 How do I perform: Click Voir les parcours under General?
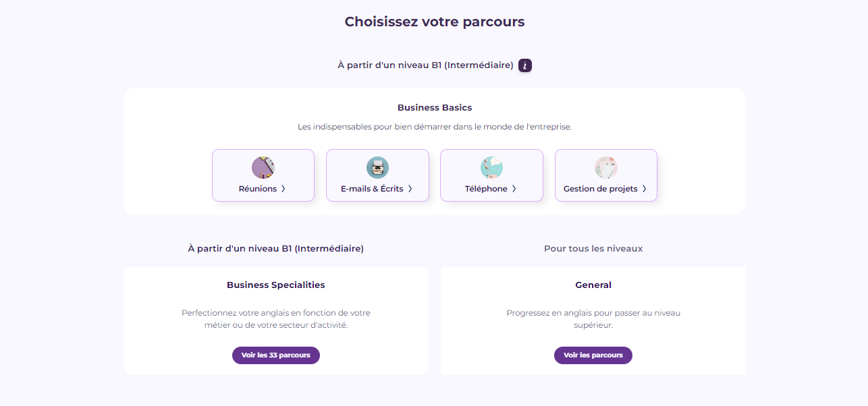(x=593, y=355)
